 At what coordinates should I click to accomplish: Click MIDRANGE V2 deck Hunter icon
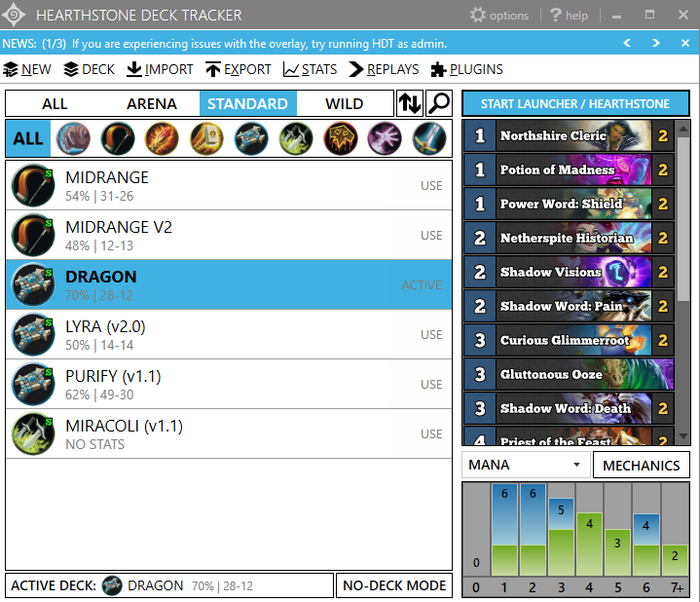33,235
